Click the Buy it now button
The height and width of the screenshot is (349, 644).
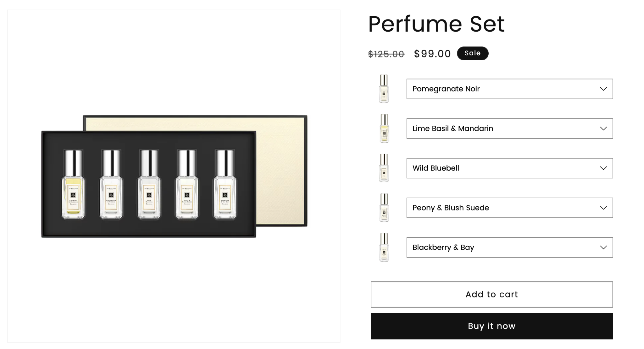coord(491,326)
